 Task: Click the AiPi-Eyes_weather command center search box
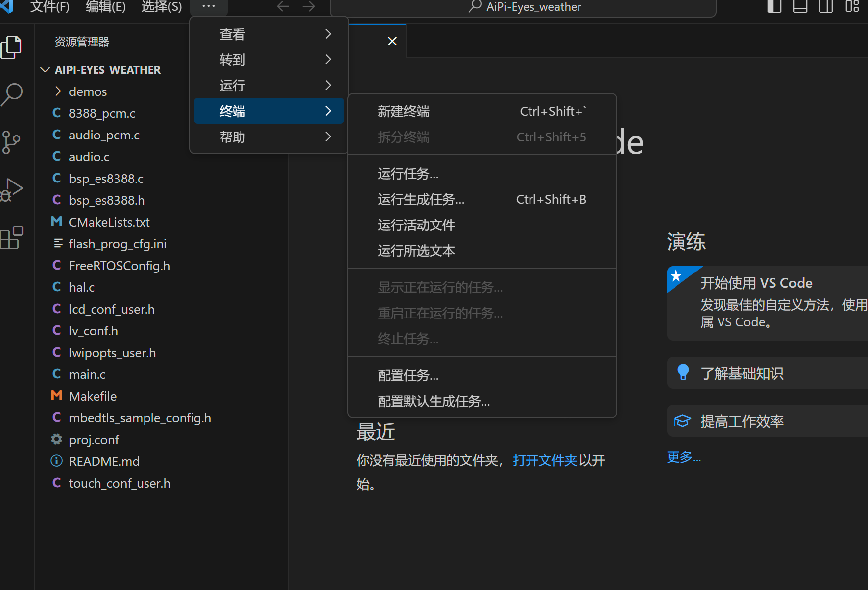[x=523, y=7]
